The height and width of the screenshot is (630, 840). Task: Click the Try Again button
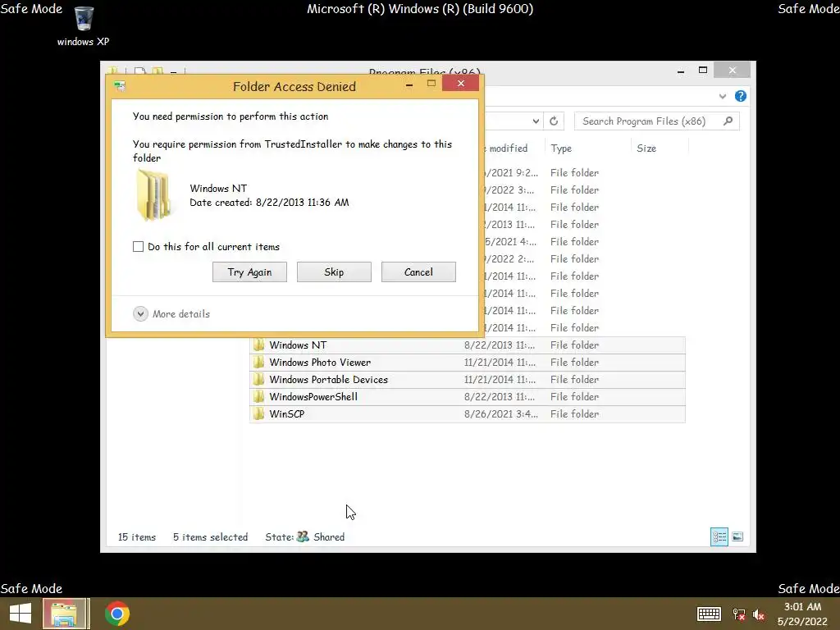tap(249, 272)
